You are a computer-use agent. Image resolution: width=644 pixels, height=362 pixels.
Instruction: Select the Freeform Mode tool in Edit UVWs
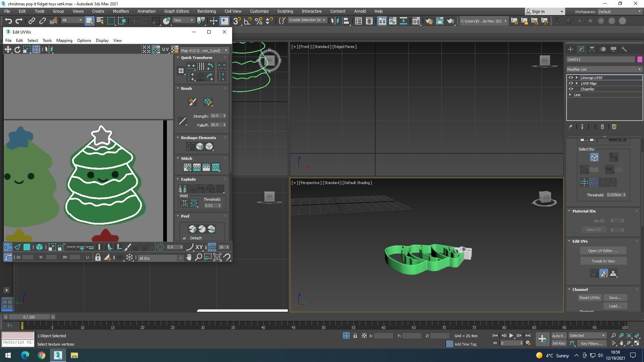coord(36,50)
